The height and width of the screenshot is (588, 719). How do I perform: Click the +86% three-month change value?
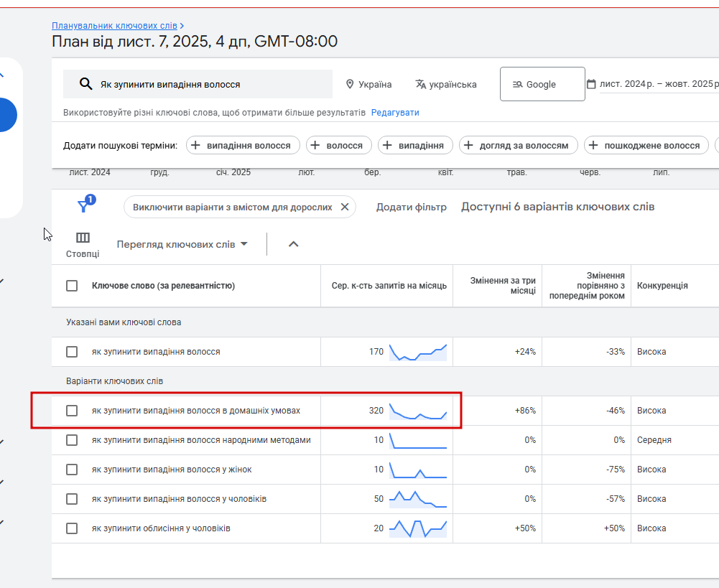(525, 410)
